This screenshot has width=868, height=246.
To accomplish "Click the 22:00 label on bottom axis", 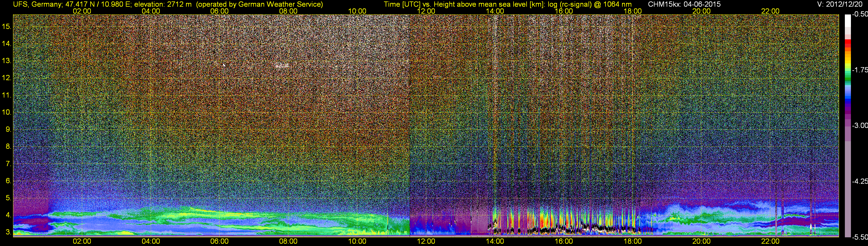I will click(770, 241).
